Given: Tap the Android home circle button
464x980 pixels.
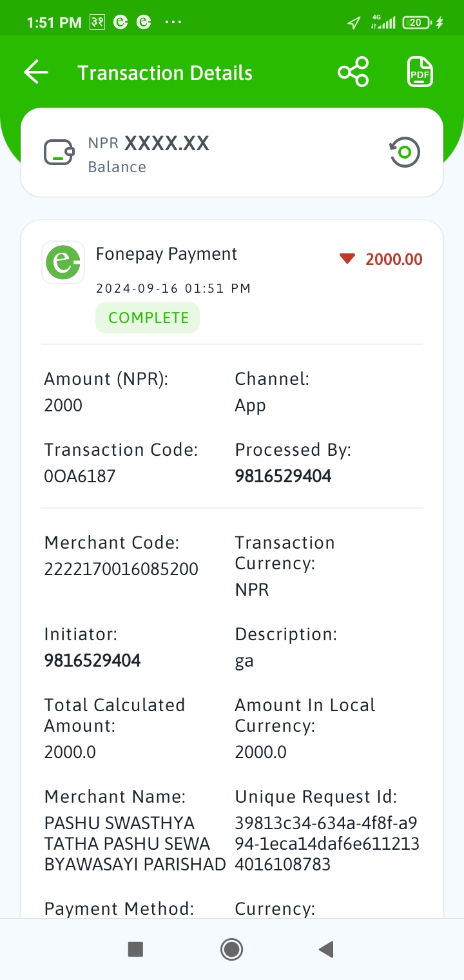Looking at the screenshot, I should pyautogui.click(x=231, y=949).
